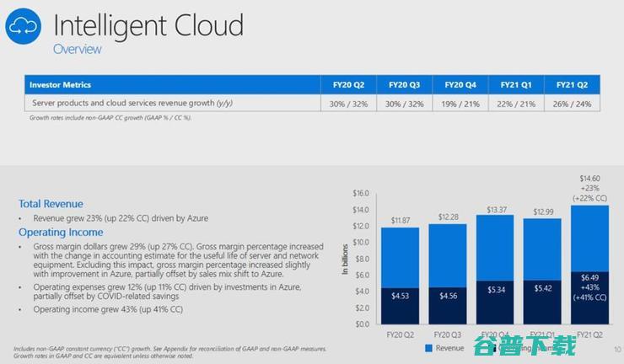The height and width of the screenshot is (364, 624).
Task: Select the light-blue revenue bar above $4.53
Action: [400, 258]
